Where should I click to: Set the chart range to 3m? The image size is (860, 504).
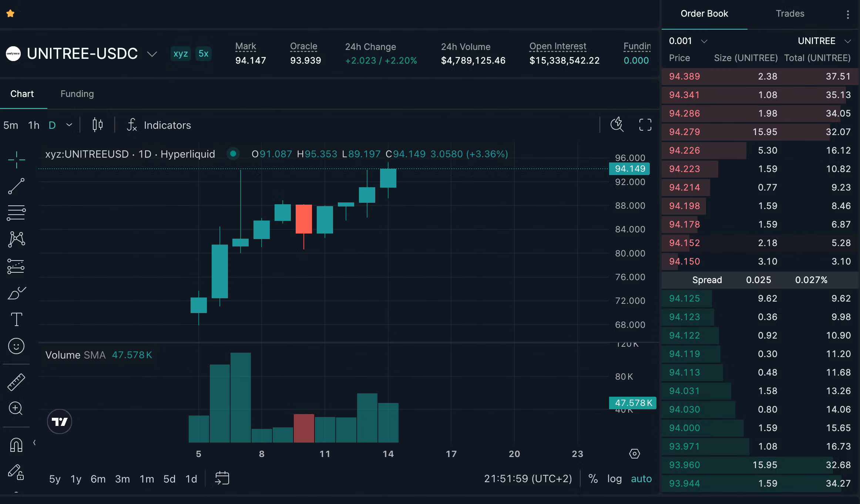click(122, 479)
